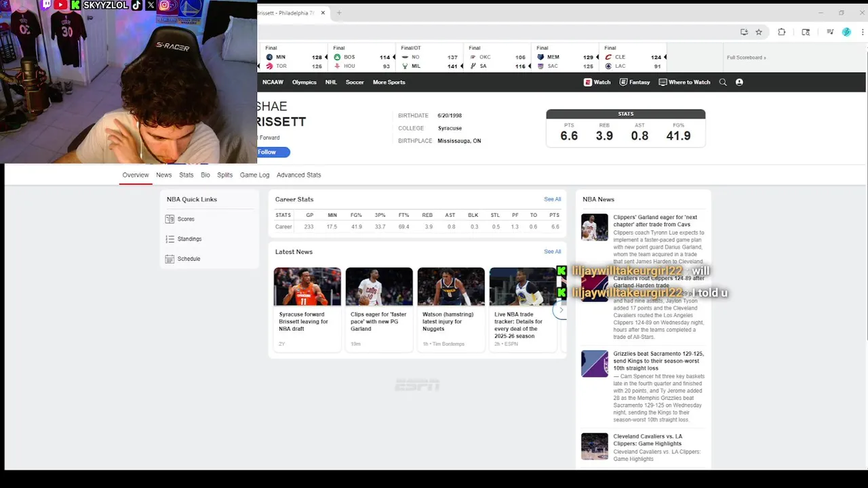This screenshot has height=488, width=868.
Task: Open the Watson hamstring injury story thumbnail
Action: (x=451, y=287)
